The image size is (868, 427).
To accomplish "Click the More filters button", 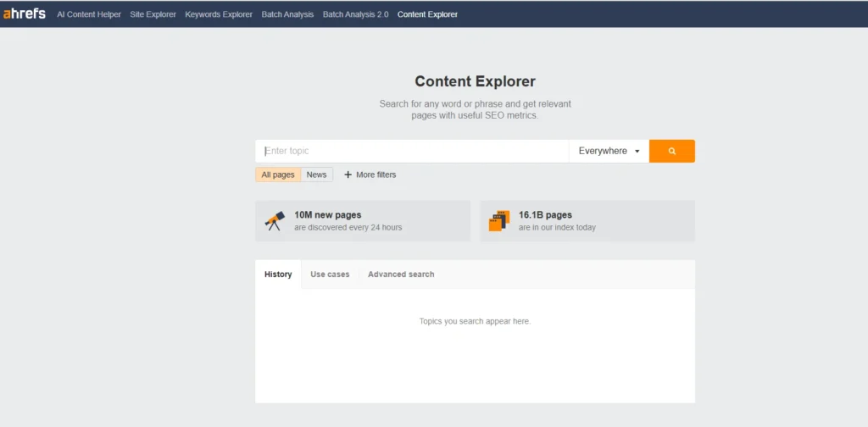I will coord(370,175).
